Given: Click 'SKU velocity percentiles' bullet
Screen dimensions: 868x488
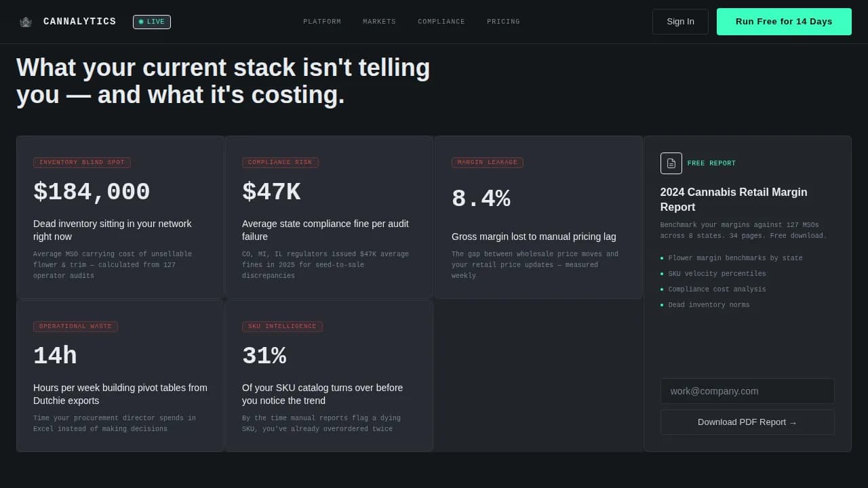Looking at the screenshot, I should (x=717, y=274).
